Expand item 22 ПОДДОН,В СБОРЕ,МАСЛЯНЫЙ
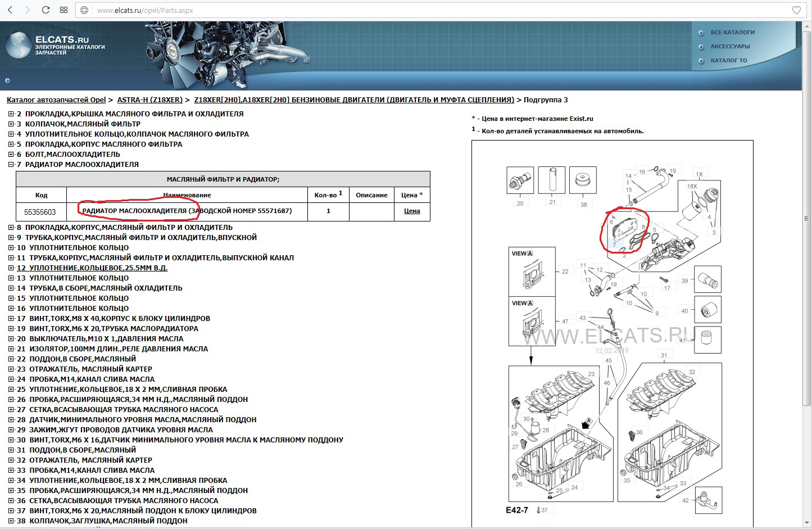 11,359
